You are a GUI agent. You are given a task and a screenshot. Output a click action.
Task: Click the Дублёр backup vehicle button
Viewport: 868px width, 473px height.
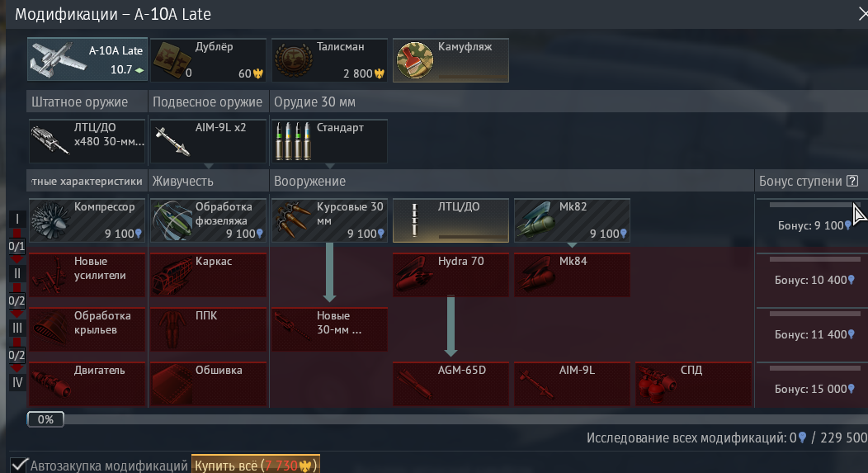[x=208, y=59]
